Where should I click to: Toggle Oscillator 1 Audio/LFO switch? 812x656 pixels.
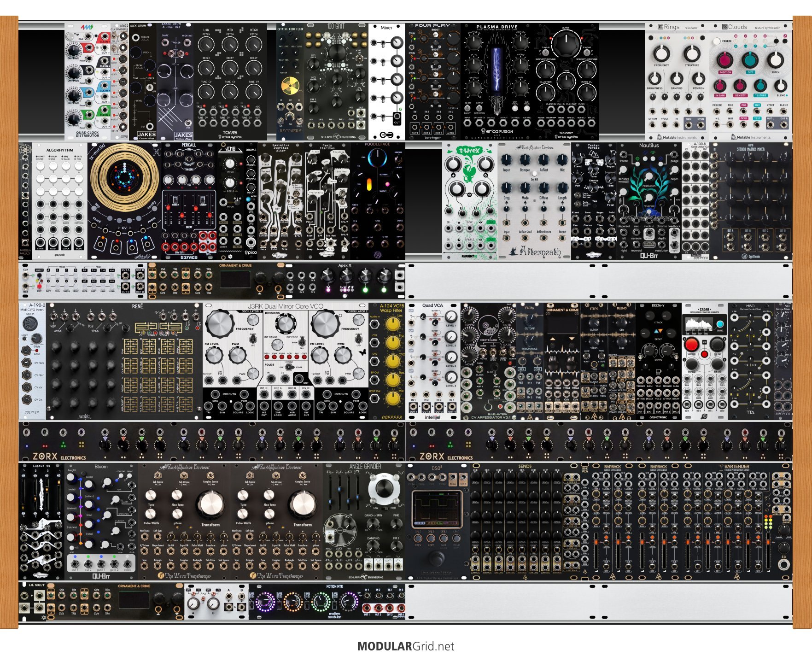click(x=253, y=339)
